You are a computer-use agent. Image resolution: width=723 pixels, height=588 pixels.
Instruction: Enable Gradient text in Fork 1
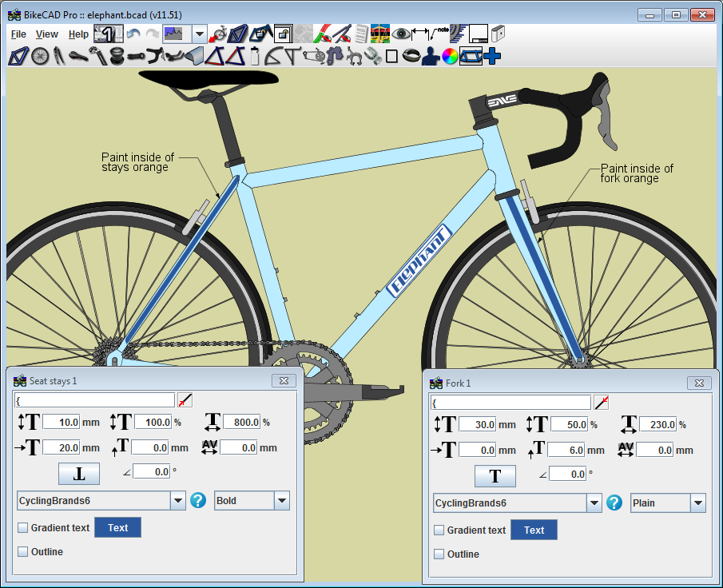coord(439,530)
